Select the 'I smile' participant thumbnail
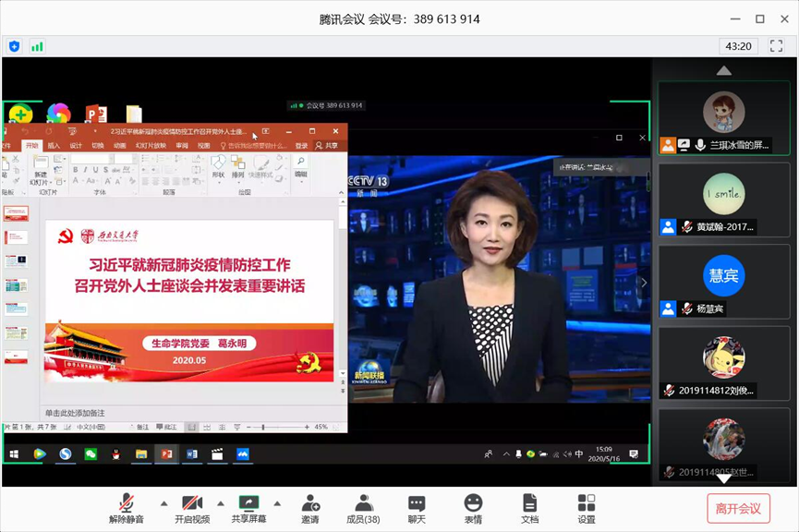This screenshot has width=799, height=532. (723, 194)
